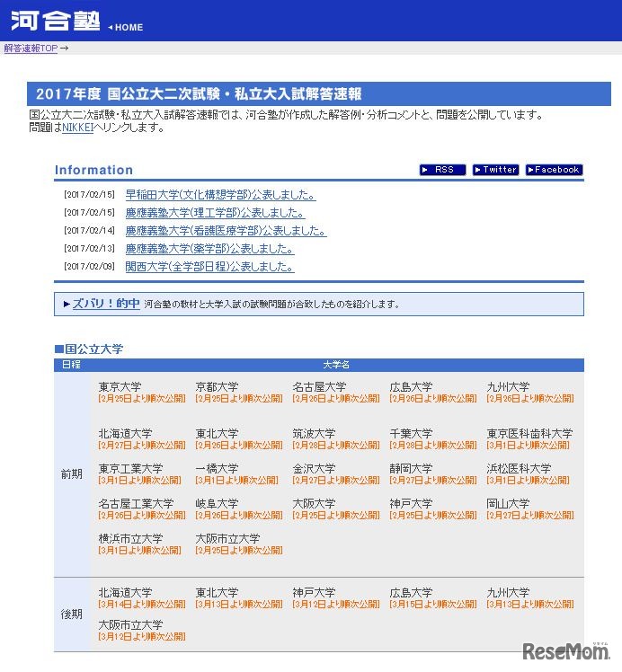
Task: Click the ■国公立大学 section heading
Action: pos(89,349)
